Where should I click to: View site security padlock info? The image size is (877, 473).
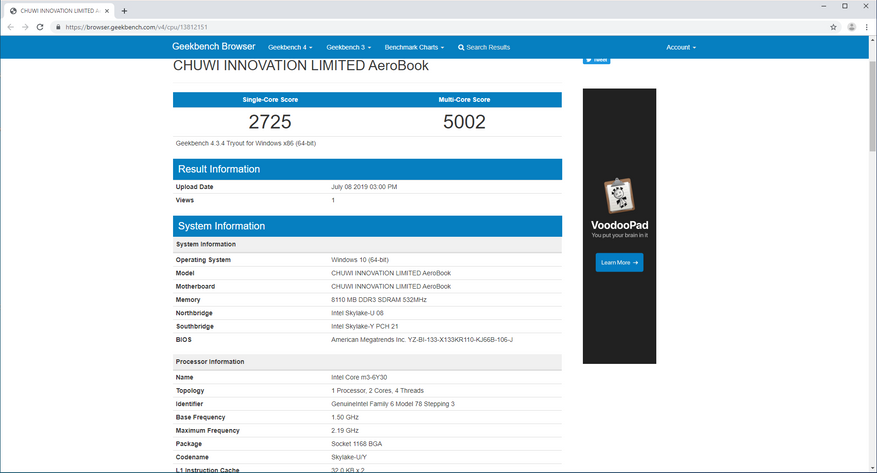click(59, 27)
